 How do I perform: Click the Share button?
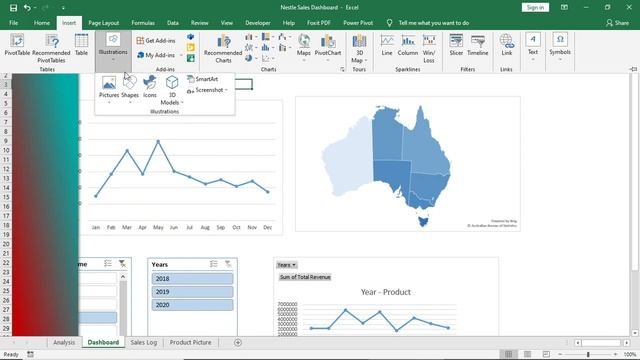[618, 23]
